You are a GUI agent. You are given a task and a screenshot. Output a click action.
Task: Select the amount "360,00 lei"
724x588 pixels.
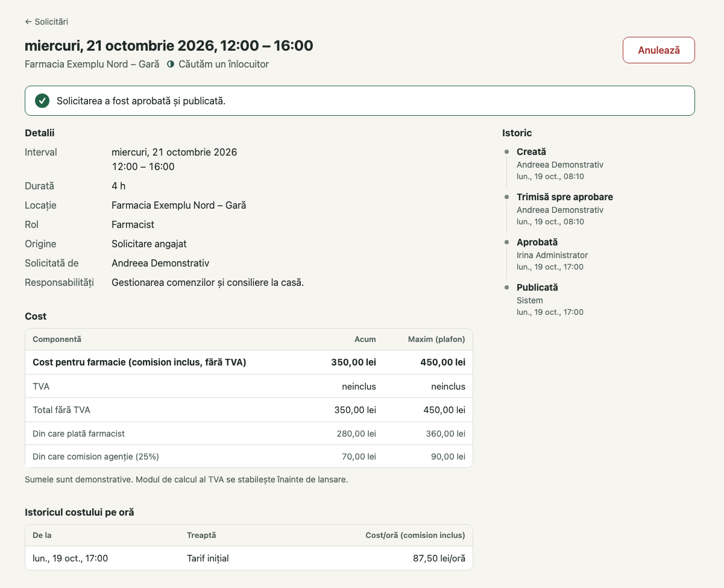[x=445, y=433]
